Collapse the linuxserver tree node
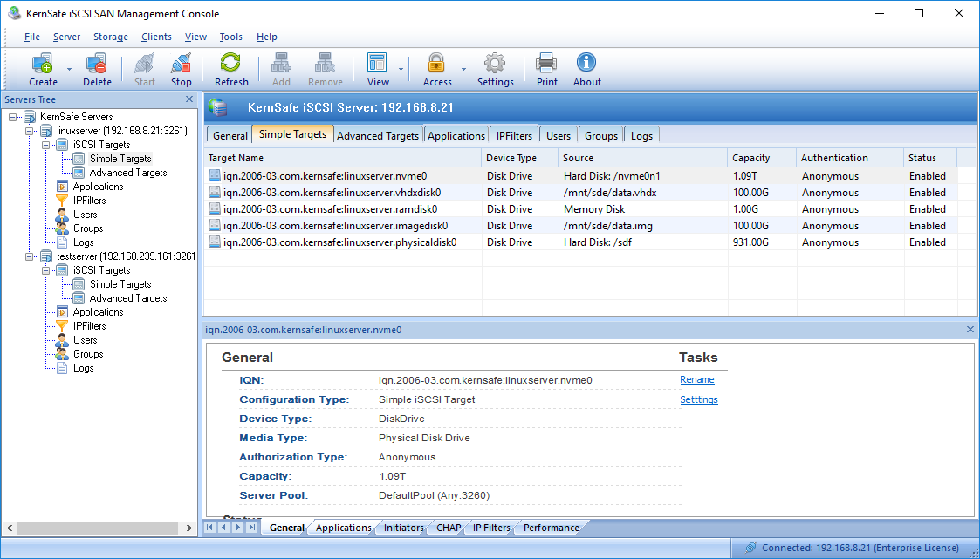This screenshot has height=559, width=980. click(30, 131)
